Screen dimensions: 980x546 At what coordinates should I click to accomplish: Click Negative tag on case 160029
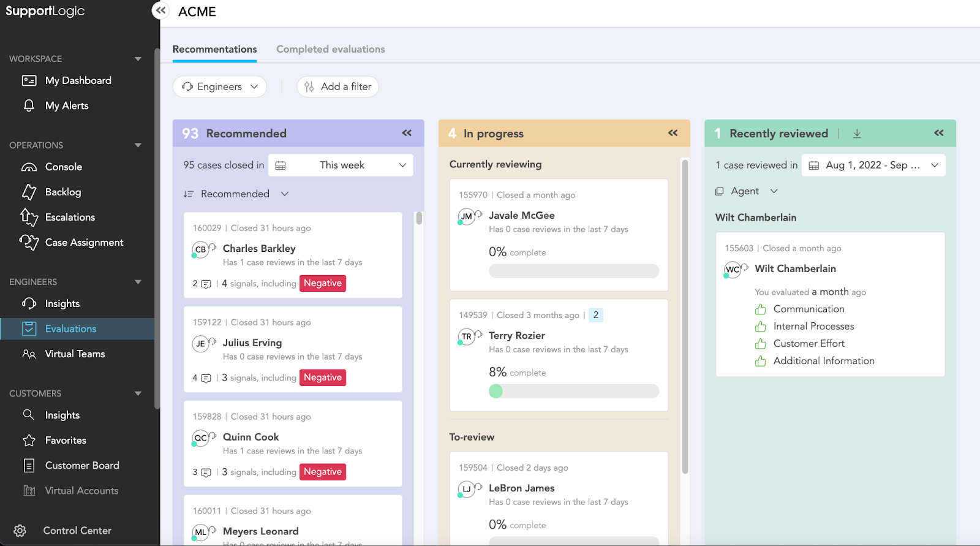tap(323, 283)
